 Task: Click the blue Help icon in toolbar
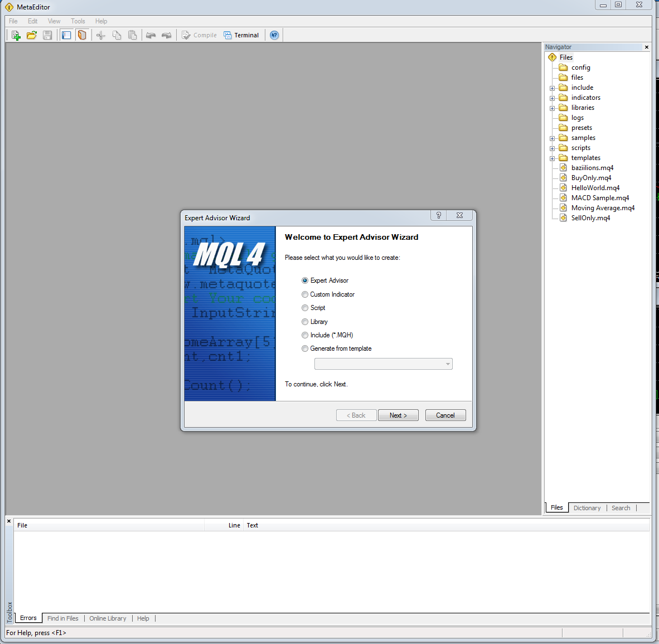pyautogui.click(x=274, y=35)
